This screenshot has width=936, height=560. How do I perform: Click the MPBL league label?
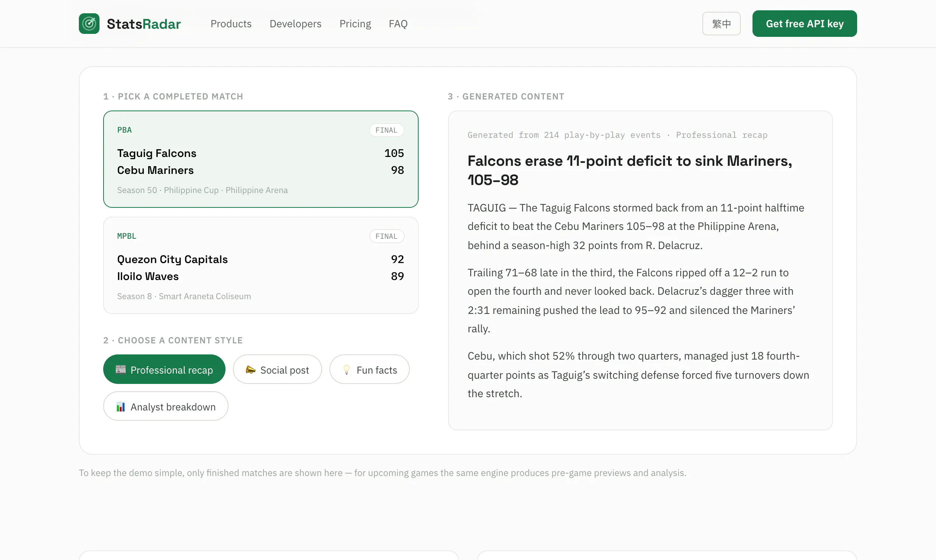[127, 236]
